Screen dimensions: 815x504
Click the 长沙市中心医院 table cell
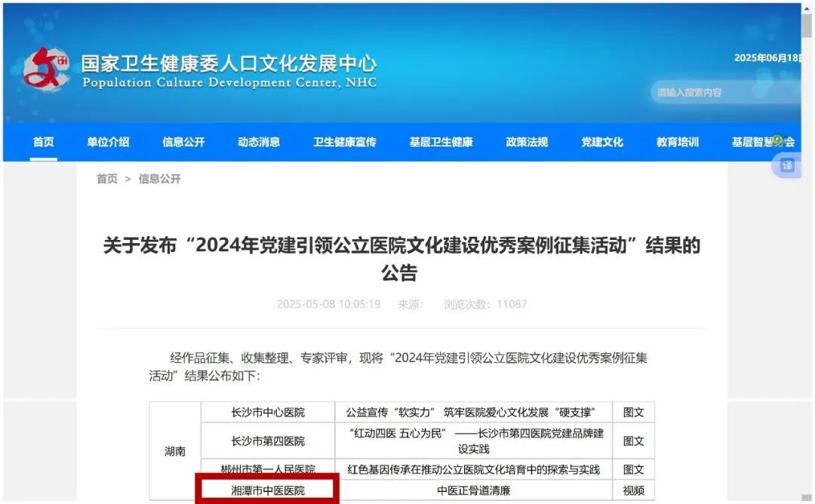(x=268, y=412)
